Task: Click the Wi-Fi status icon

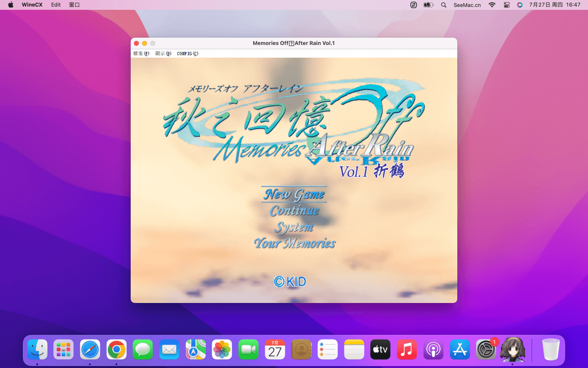Action: click(x=492, y=5)
